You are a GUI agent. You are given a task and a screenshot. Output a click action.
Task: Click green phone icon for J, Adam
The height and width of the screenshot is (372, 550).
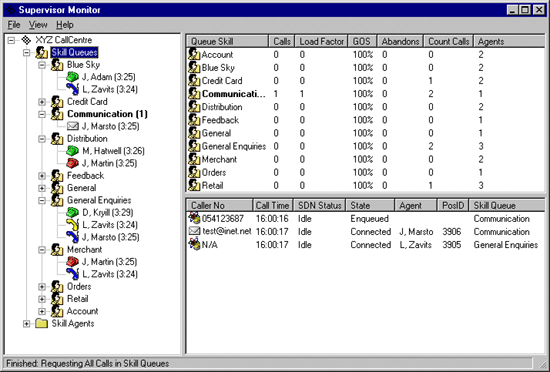click(72, 77)
